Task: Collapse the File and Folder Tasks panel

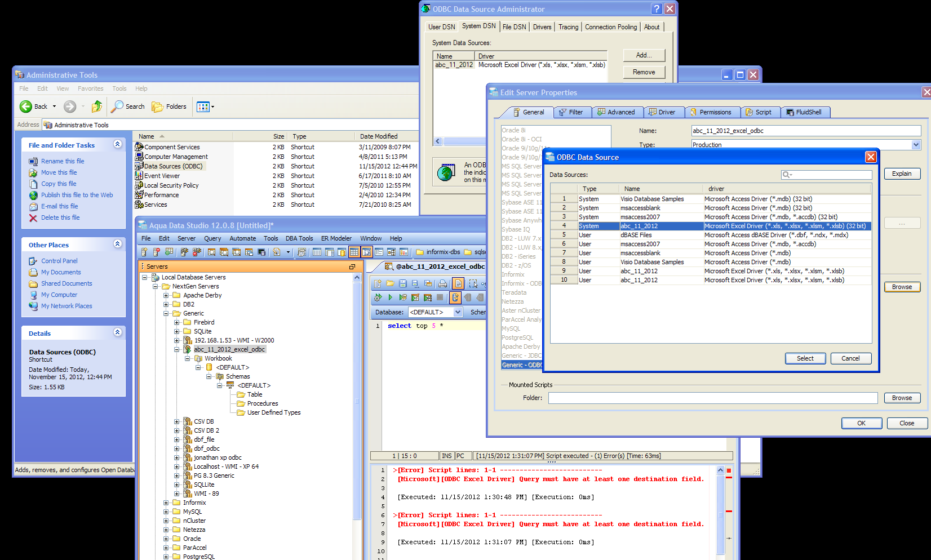Action: pos(117,144)
